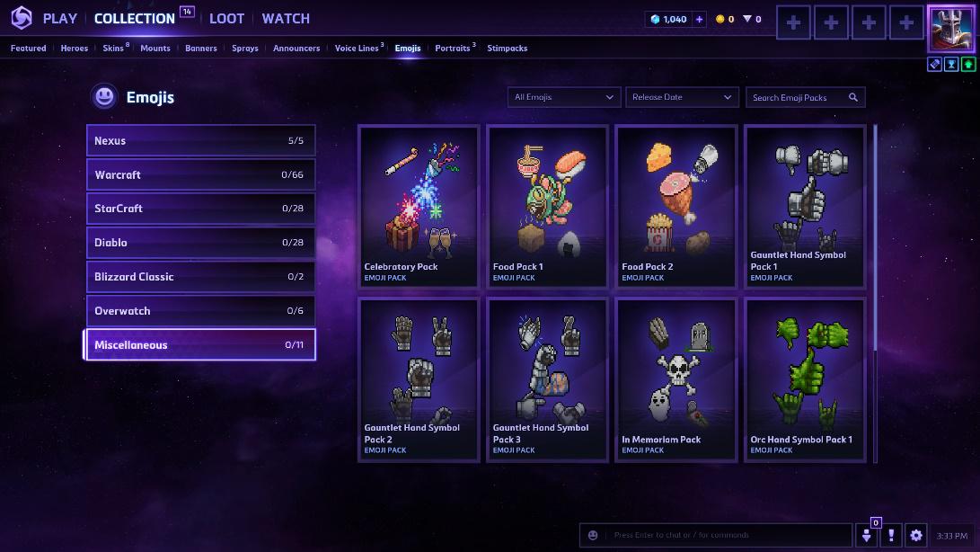The image size is (980, 552).
Task: Click the search magnifier icon
Action: (x=853, y=97)
